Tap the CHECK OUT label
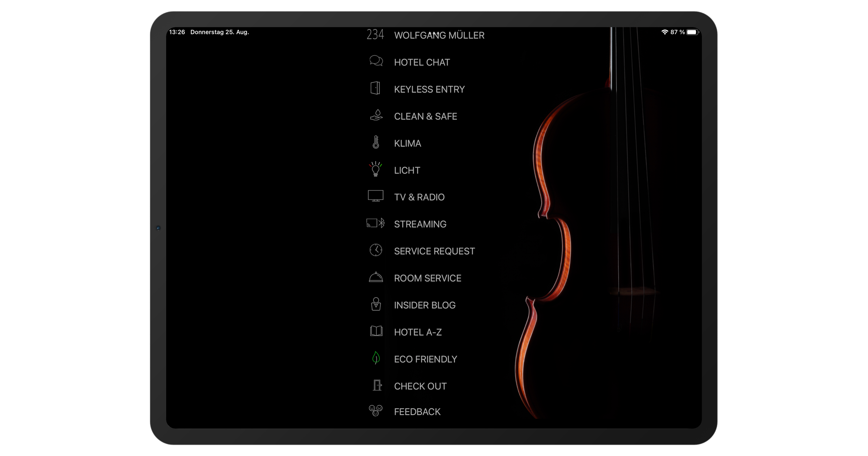The image size is (868, 456). click(x=420, y=386)
